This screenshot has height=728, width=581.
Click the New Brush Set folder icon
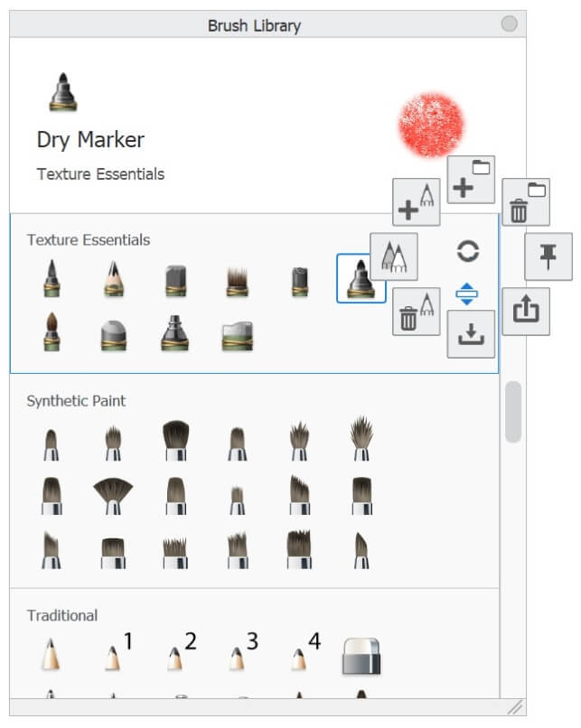(471, 180)
